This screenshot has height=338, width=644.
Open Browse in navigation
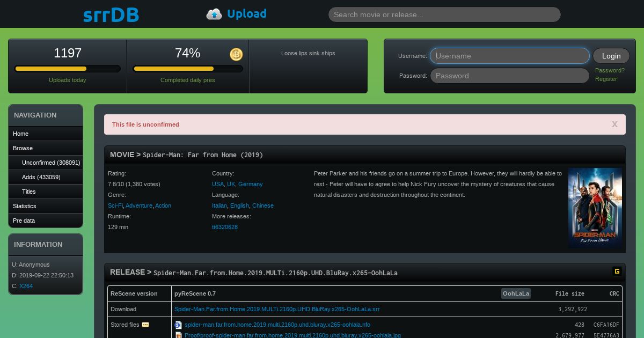46,148
